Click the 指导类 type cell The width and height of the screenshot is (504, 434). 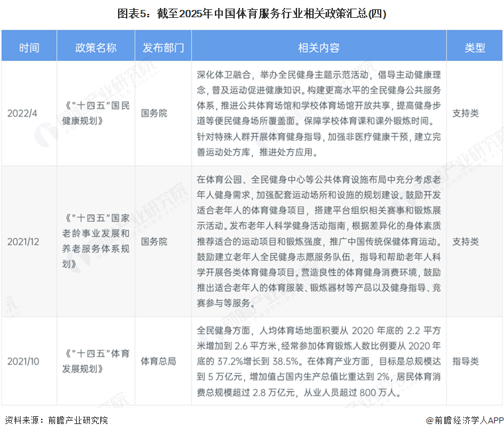point(466,361)
